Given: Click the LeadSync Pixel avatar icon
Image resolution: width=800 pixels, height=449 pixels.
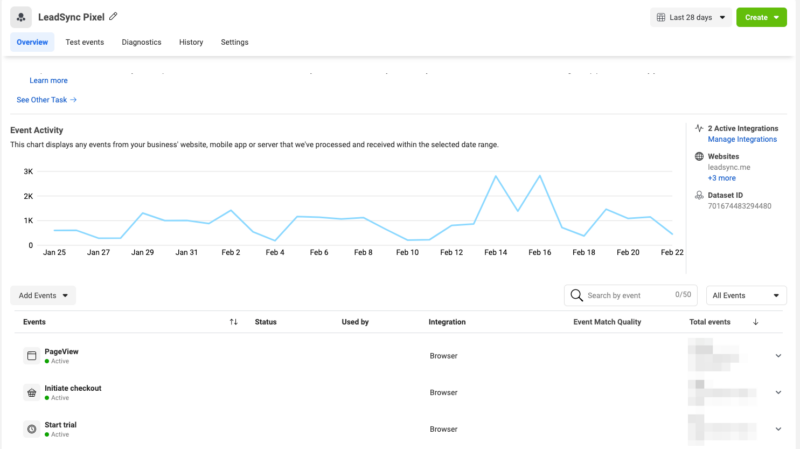Looking at the screenshot, I should click(x=22, y=18).
